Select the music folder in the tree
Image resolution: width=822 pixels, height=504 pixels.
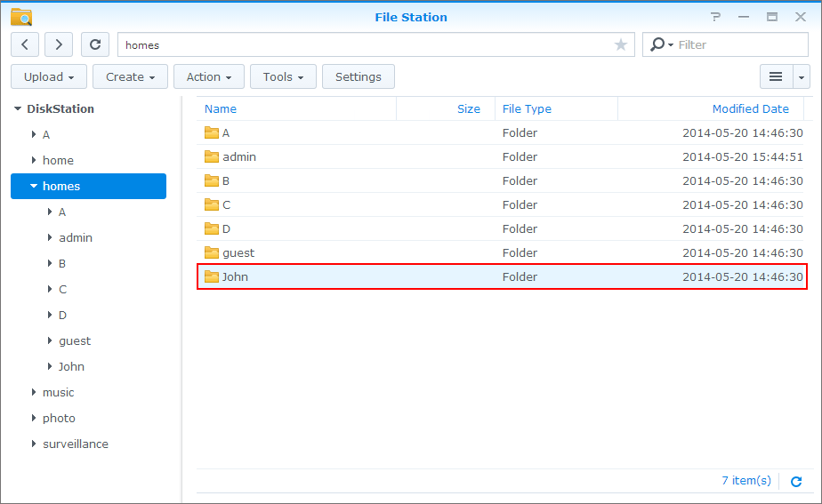point(58,392)
